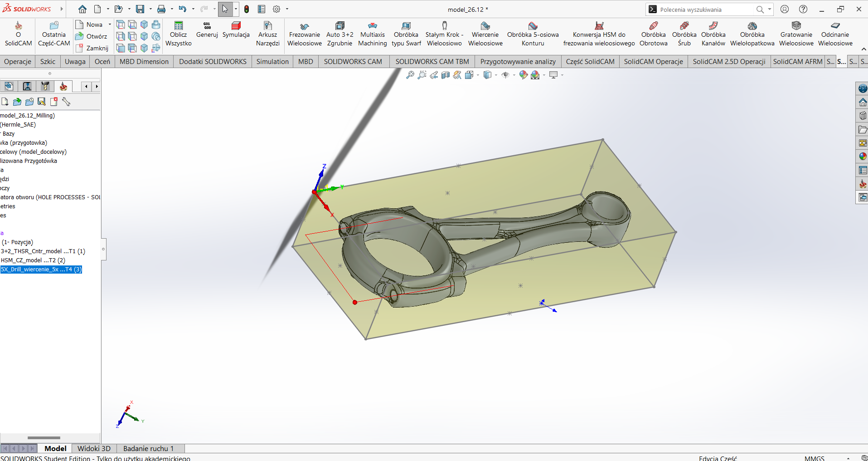Click the Print icon in the top toolbar
868x461 pixels.
click(x=161, y=9)
